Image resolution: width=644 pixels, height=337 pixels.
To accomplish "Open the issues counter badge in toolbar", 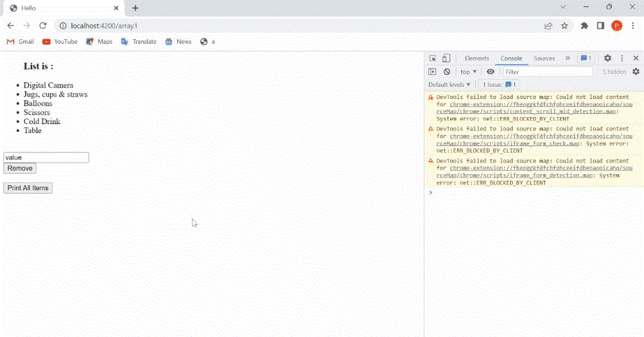I will coord(586,59).
